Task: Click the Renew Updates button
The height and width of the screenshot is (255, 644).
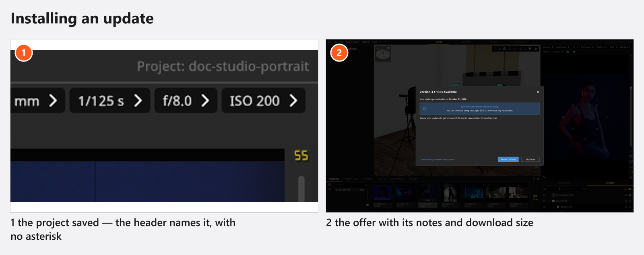Action: coord(508,159)
